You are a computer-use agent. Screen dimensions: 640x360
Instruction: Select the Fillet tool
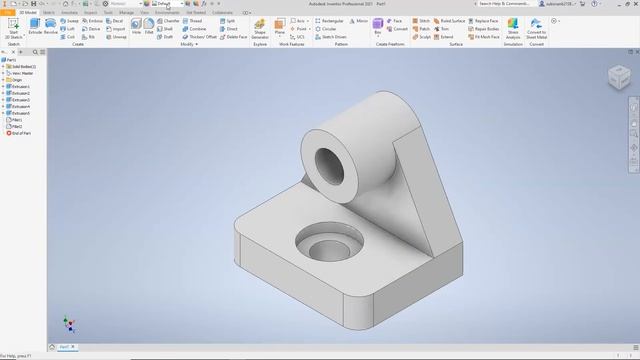tap(149, 27)
